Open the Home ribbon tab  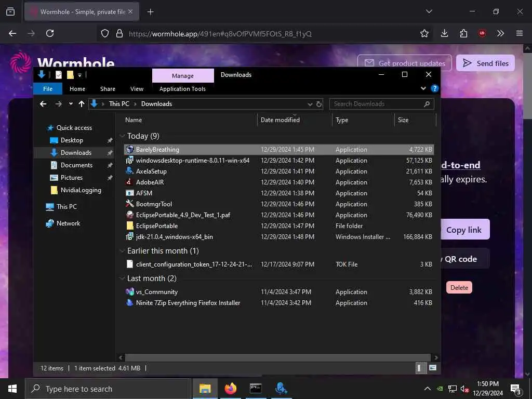point(77,89)
